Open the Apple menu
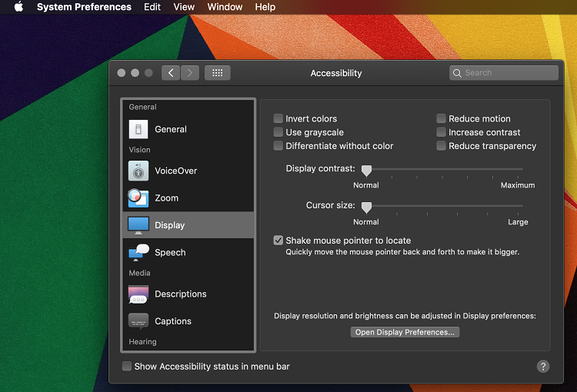 (x=18, y=7)
